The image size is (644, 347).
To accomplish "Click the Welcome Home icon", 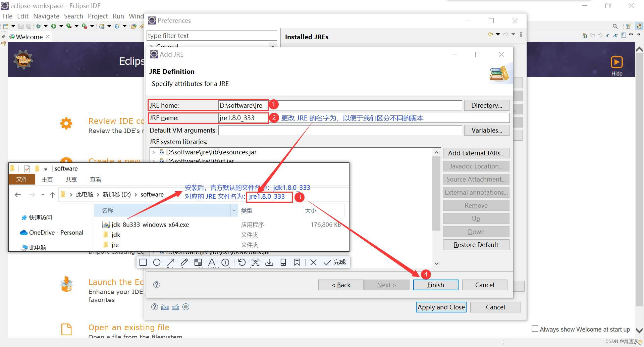I will (x=585, y=35).
